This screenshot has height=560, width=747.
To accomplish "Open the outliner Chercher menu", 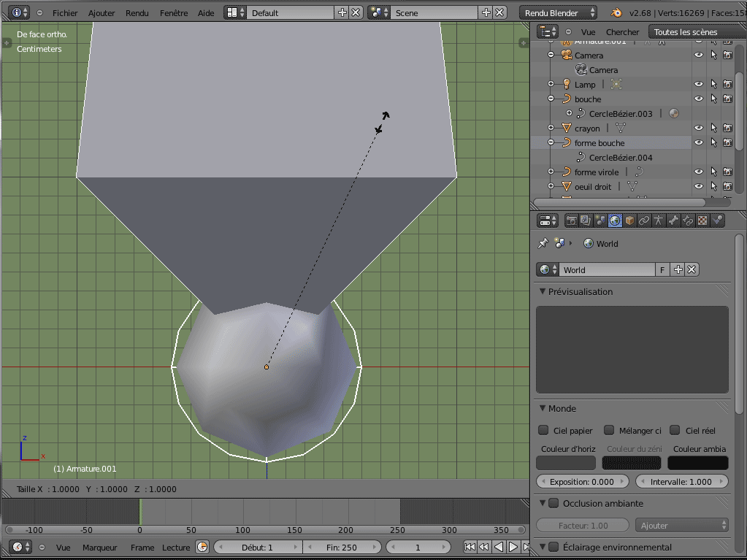I will point(622,32).
